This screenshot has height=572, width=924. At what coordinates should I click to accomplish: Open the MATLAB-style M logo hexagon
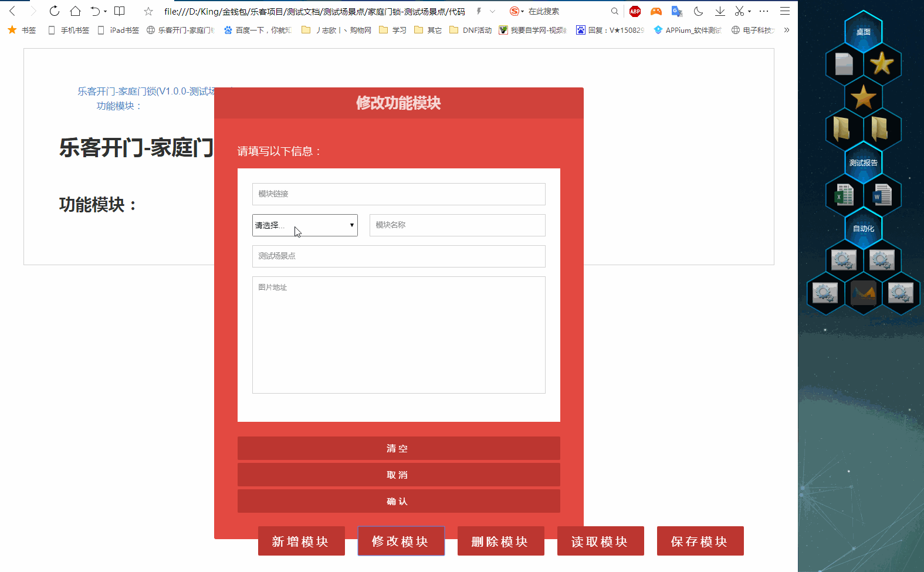pyautogui.click(x=864, y=293)
